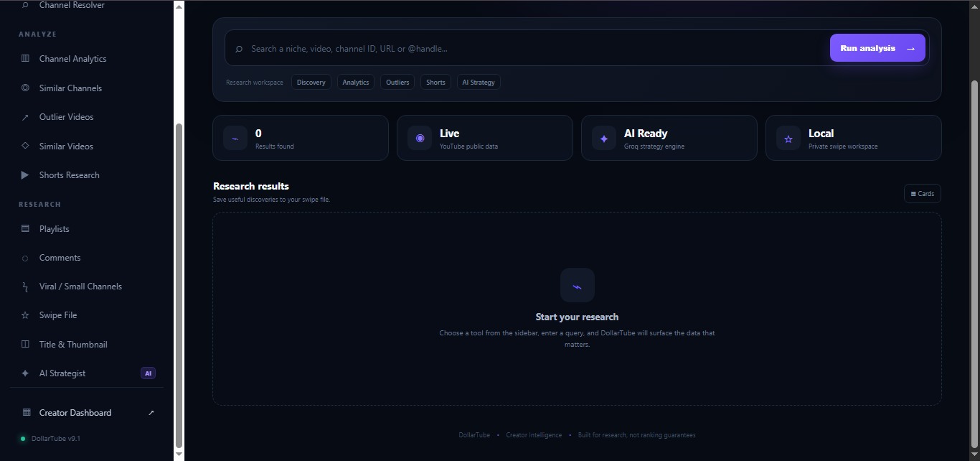Viewport: 980px width, 461px height.
Task: Select Viral / Small Channels tool
Action: click(x=87, y=287)
